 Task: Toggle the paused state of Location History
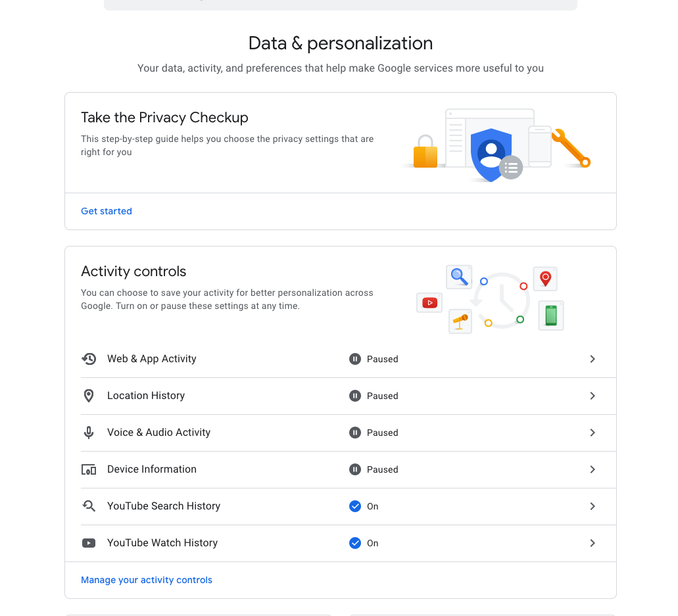pos(355,396)
